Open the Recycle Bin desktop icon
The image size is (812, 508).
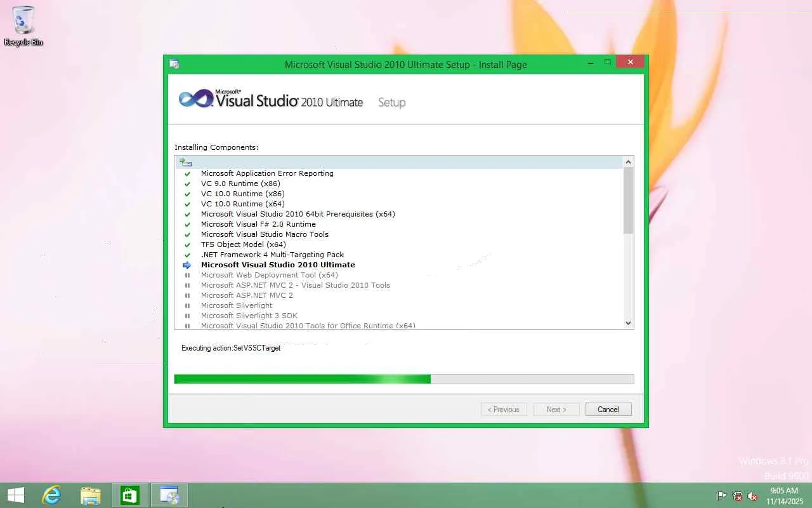(23, 26)
